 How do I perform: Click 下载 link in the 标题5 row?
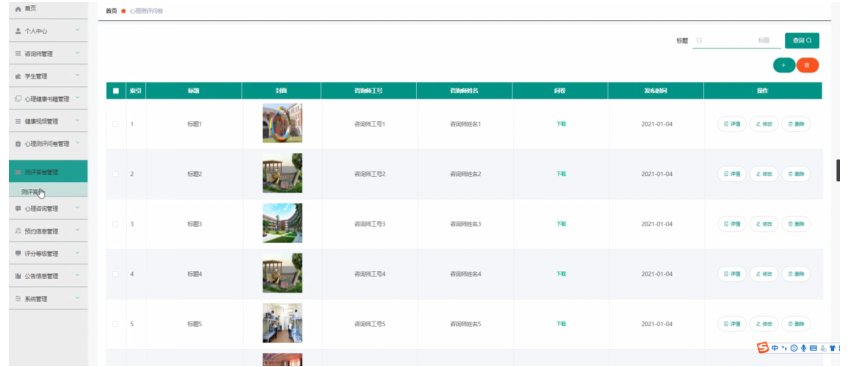[561, 324]
